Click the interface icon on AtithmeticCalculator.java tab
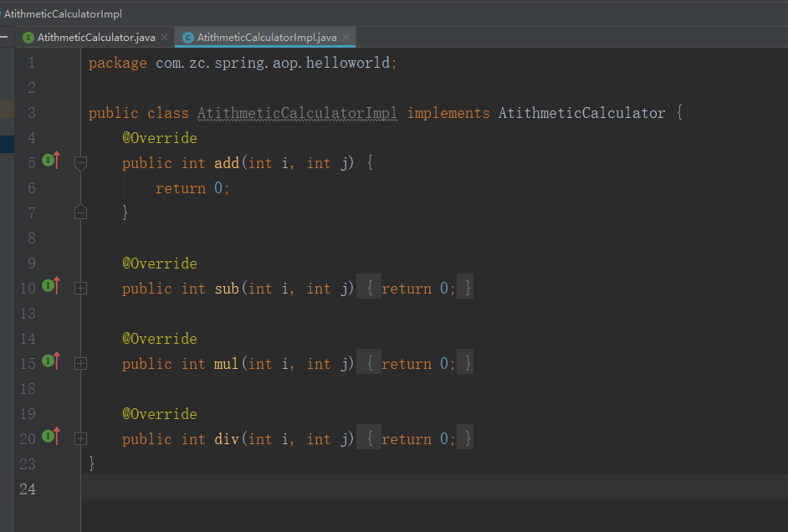The width and height of the screenshot is (788, 532). [28, 37]
